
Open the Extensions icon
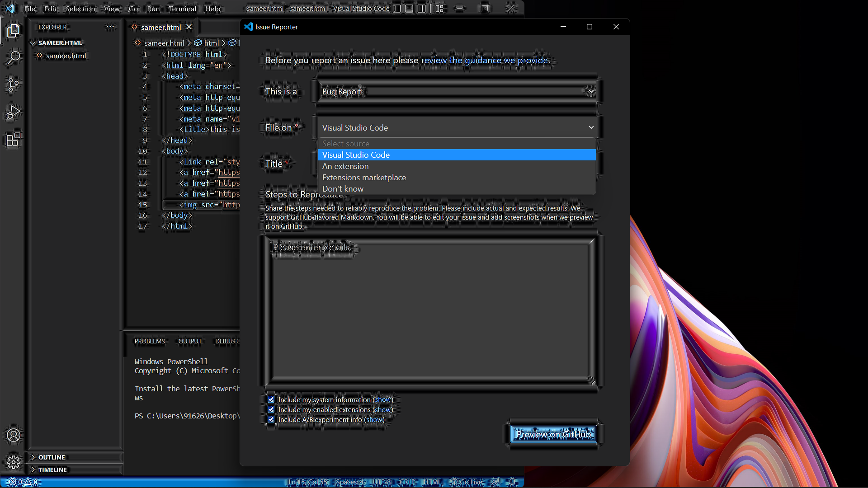(13, 140)
